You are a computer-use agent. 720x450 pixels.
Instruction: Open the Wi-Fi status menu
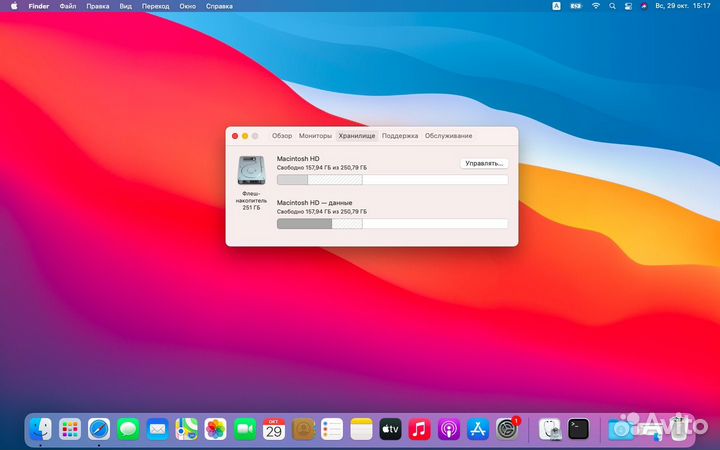point(596,6)
